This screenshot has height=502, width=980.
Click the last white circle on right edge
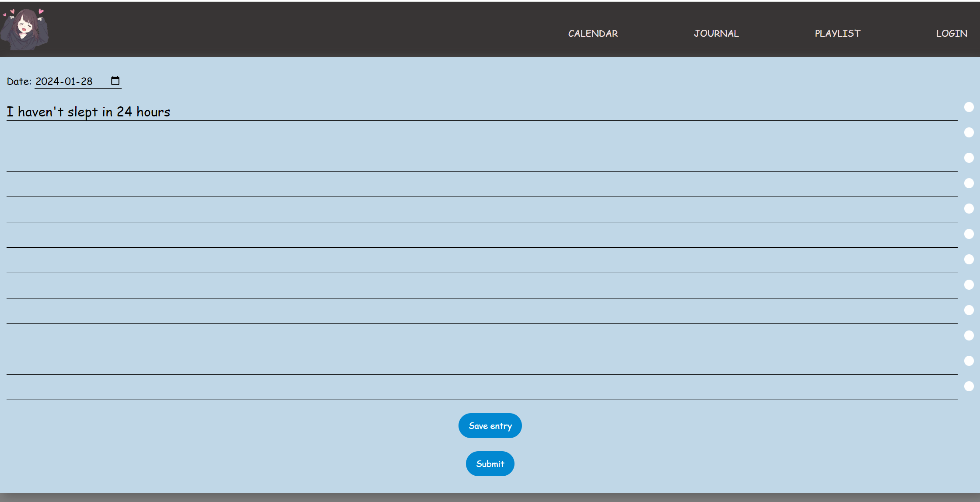point(969,386)
